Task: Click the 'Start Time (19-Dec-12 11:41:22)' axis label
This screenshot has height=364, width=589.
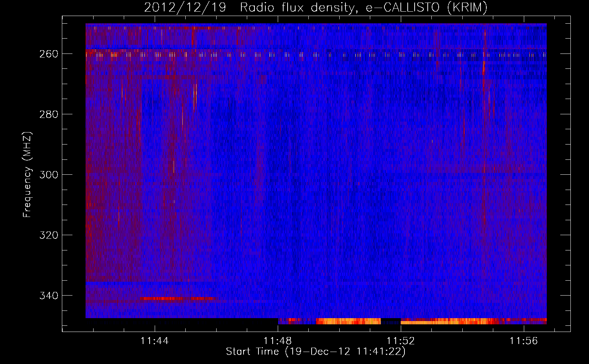Action: click(316, 352)
